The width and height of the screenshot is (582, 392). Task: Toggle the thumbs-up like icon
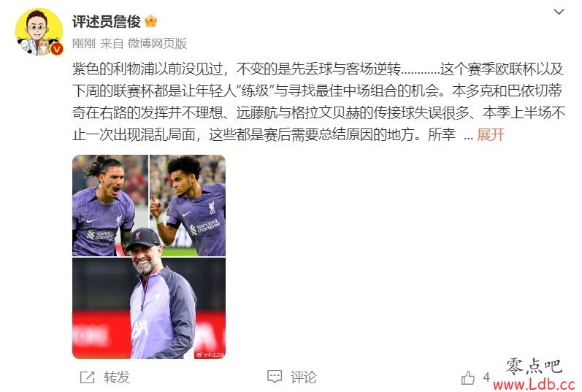tap(467, 377)
